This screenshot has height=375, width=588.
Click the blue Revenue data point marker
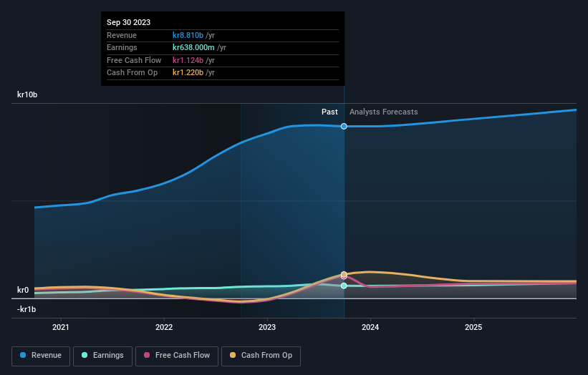tap(344, 126)
